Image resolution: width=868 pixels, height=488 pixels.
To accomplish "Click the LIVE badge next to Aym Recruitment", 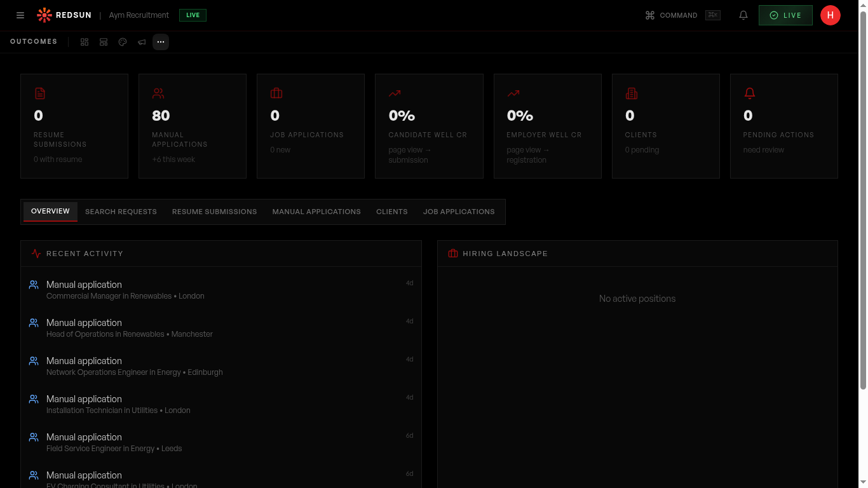I will coord(193,15).
